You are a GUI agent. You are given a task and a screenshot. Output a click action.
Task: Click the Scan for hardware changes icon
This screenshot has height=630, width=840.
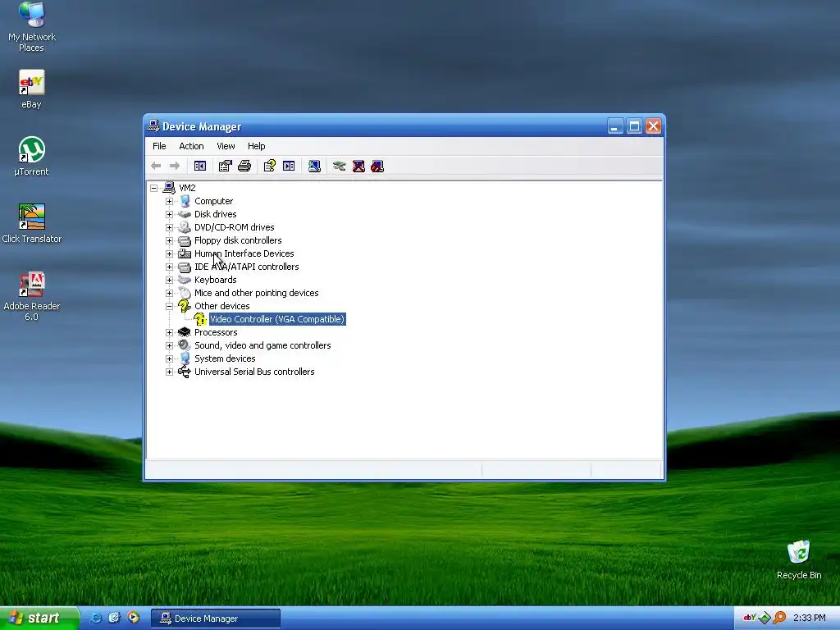(x=314, y=166)
